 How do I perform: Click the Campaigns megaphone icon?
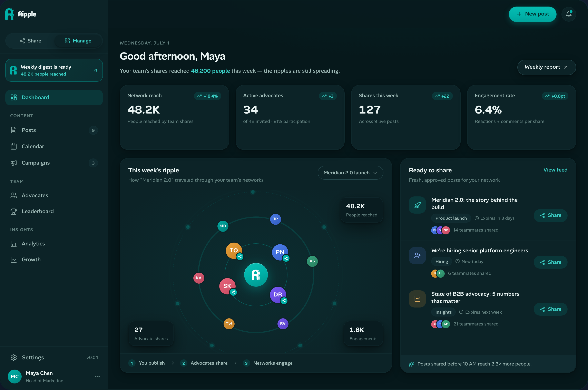coord(14,163)
